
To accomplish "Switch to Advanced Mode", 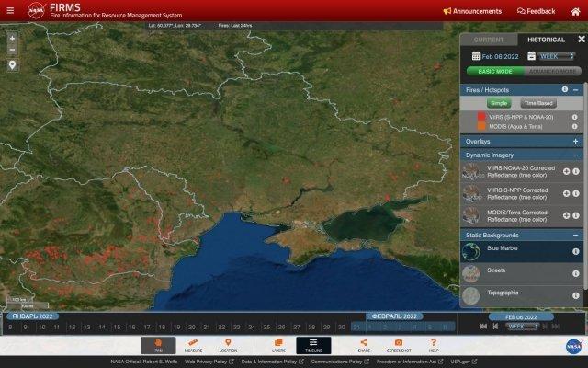I will tap(553, 71).
